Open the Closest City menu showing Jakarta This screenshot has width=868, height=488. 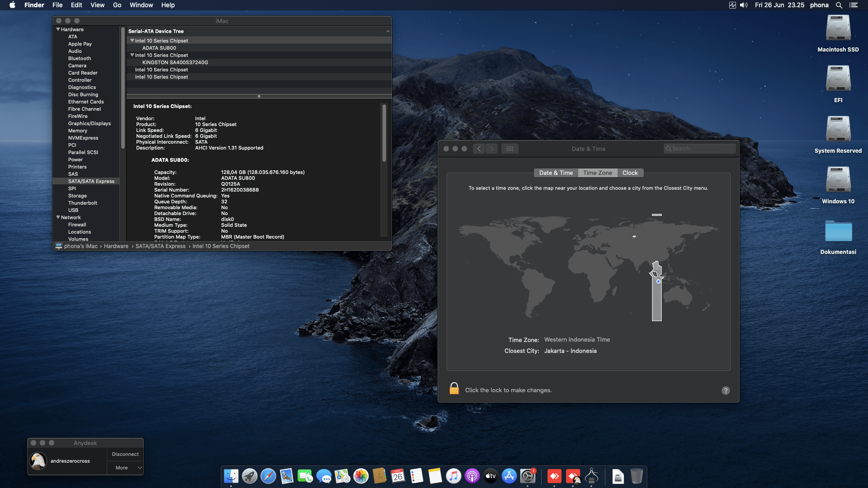point(570,351)
